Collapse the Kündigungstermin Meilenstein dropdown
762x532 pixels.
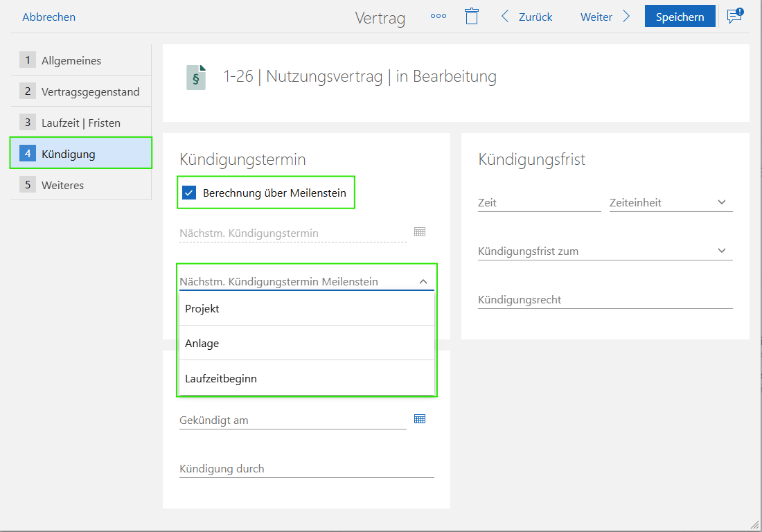click(423, 282)
